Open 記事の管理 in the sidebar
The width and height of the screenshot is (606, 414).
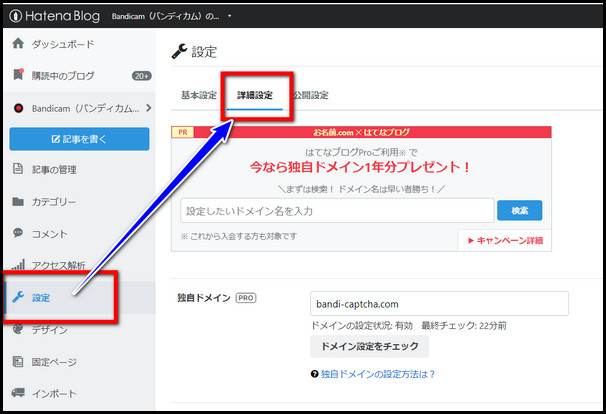[54, 170]
